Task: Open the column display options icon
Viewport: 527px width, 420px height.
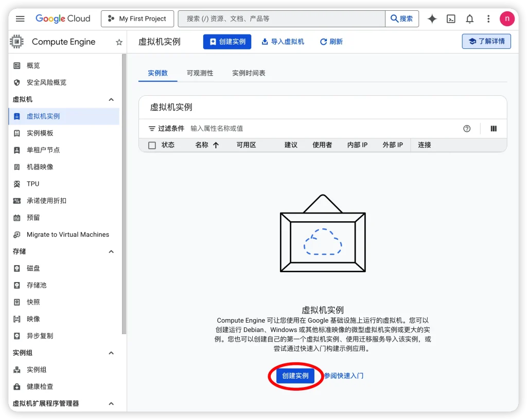Action: (x=493, y=129)
